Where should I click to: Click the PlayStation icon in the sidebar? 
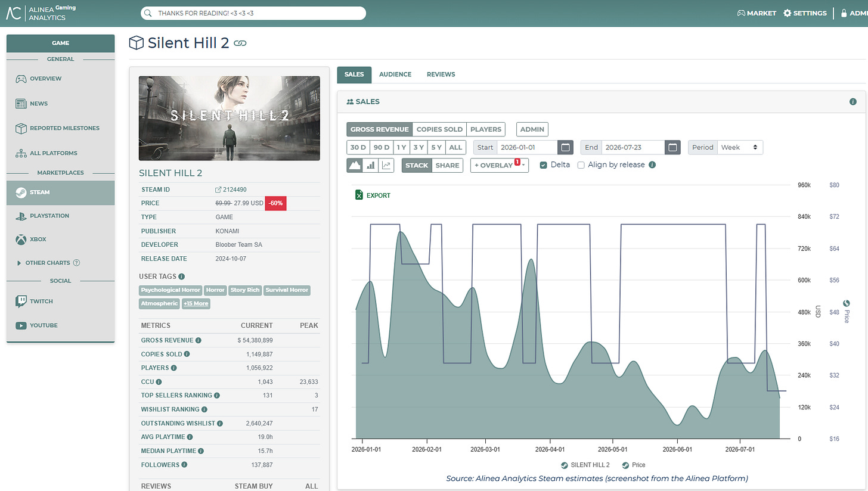21,216
